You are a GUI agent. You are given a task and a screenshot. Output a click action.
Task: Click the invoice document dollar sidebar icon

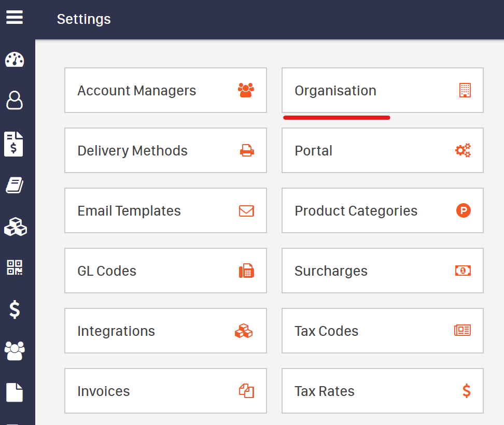pyautogui.click(x=15, y=144)
